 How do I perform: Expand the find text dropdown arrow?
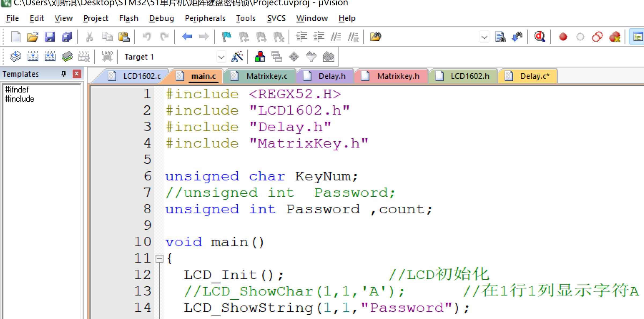pos(484,37)
